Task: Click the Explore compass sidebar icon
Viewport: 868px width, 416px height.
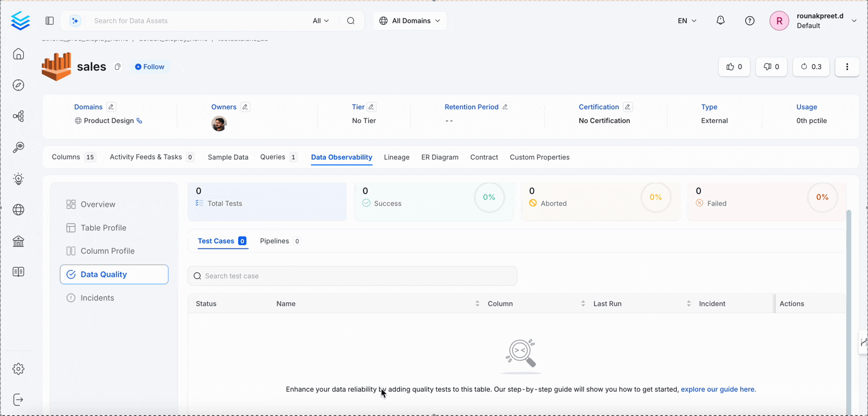Action: 18,85
